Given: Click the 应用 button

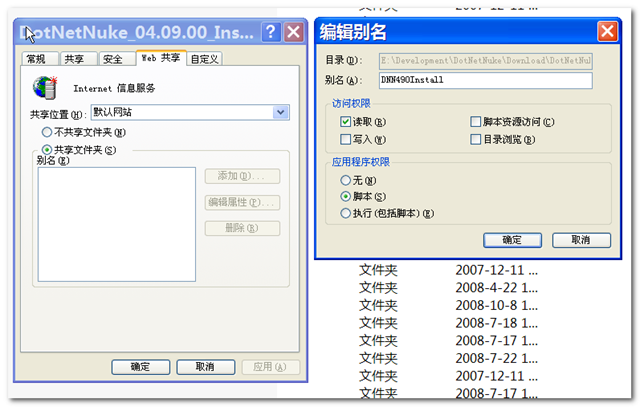Looking at the screenshot, I should 270,367.
